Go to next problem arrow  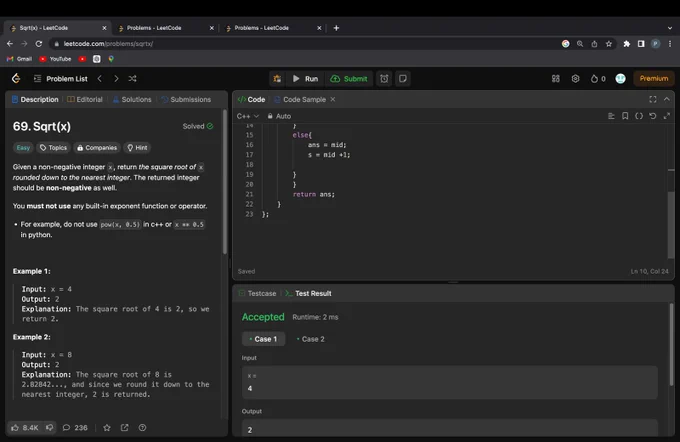tap(116, 79)
